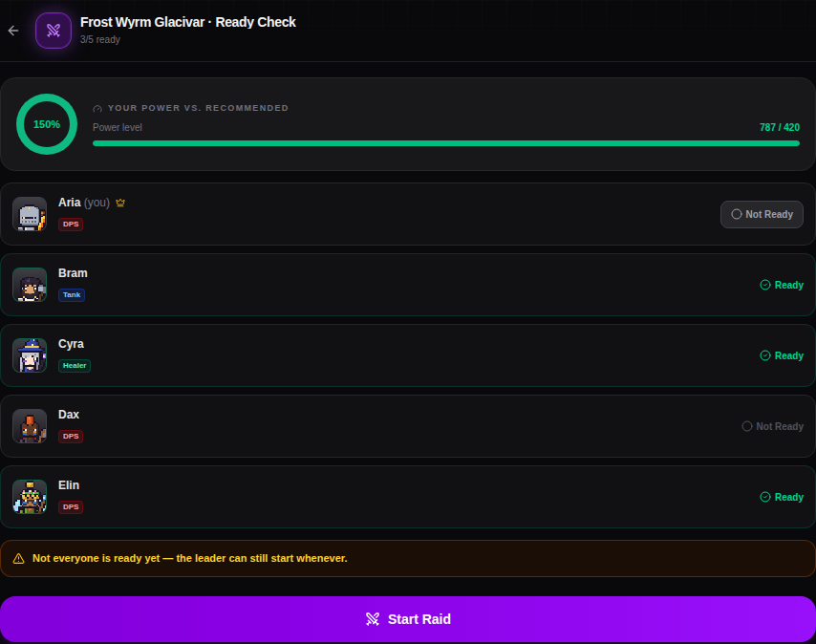Click the 787 / 420 power value
Viewport: 816px width, 644px height.
780,127
